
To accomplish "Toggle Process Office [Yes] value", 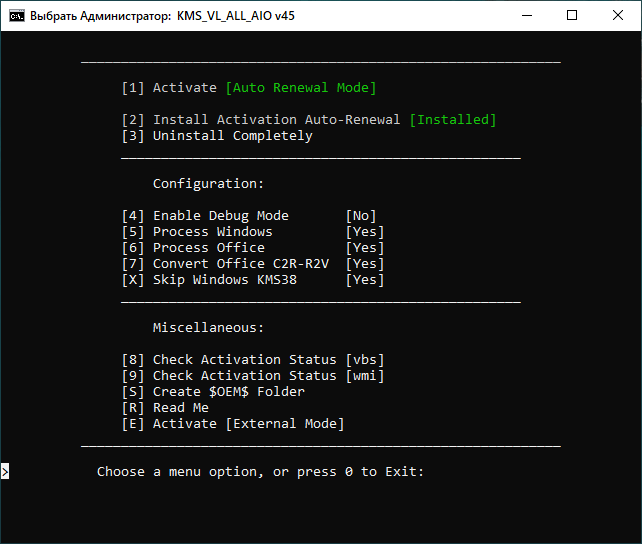I will [364, 248].
